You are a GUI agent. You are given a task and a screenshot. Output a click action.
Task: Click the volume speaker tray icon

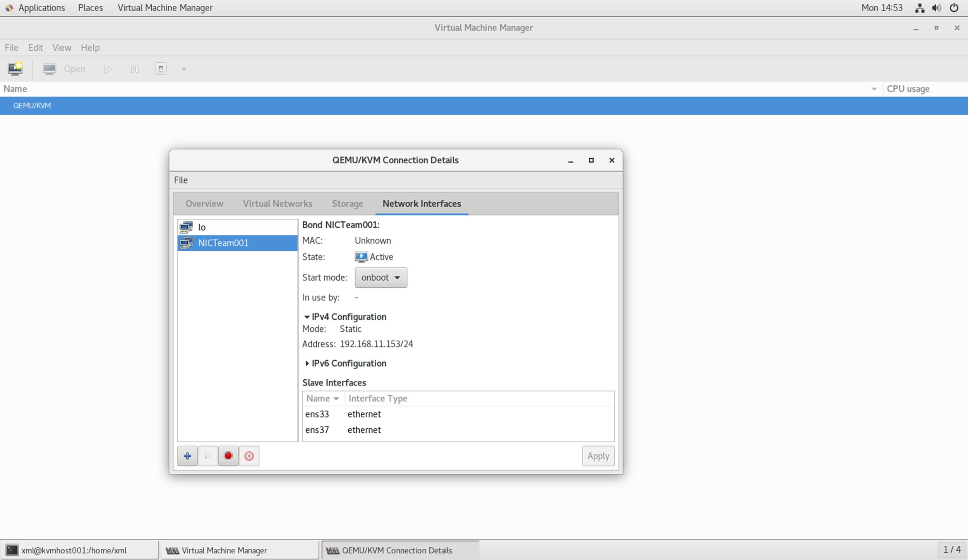point(937,8)
